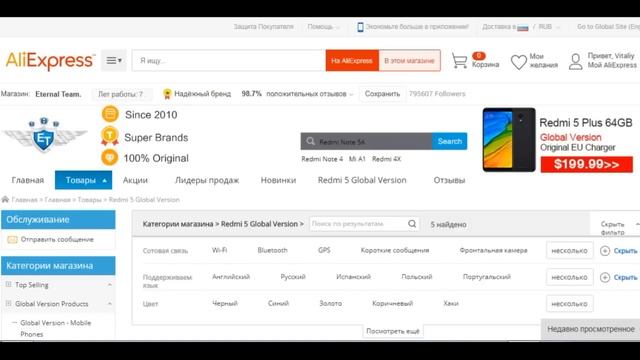This screenshot has height=360, width=640.
Task: Open the Помощь dropdown
Action: (323, 27)
